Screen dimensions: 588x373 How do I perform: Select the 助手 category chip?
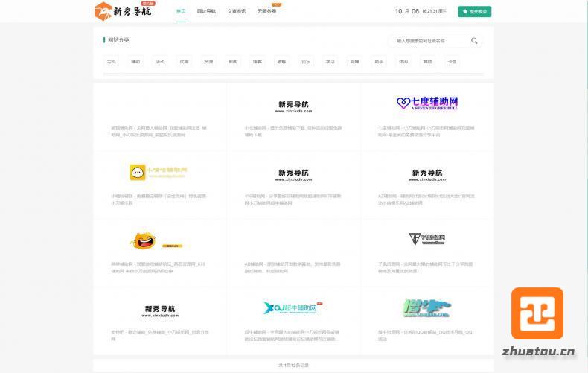[x=379, y=62]
